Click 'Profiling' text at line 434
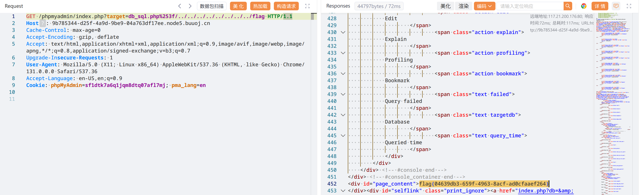Viewport: 644px width, 195px height. click(399, 60)
